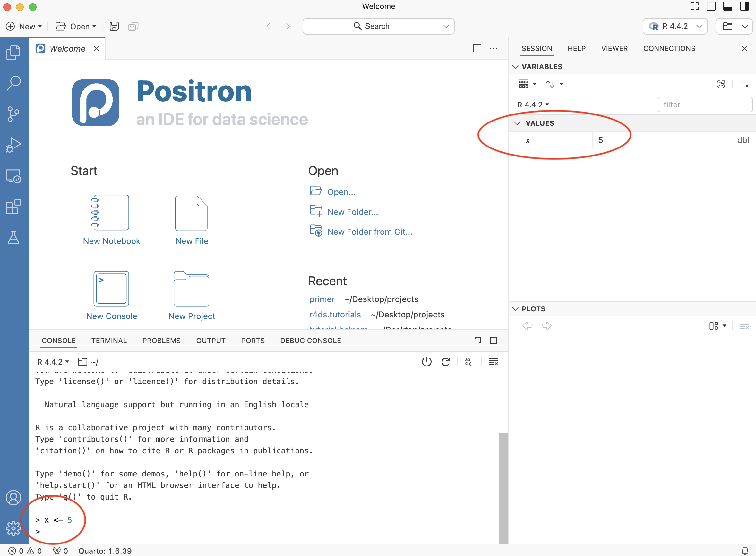Open the Search view in activity bar
The image size is (756, 556).
coord(13,83)
